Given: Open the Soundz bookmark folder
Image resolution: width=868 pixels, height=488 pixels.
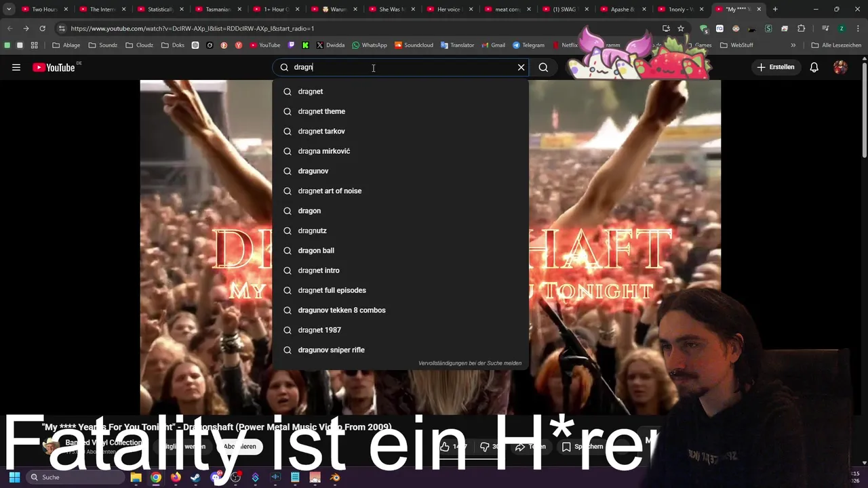Looking at the screenshot, I should (x=102, y=45).
